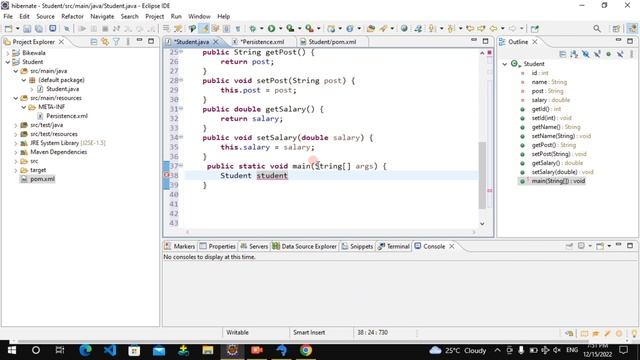
Task: Toggle Sort in Outline toolbar
Action: 574,54
